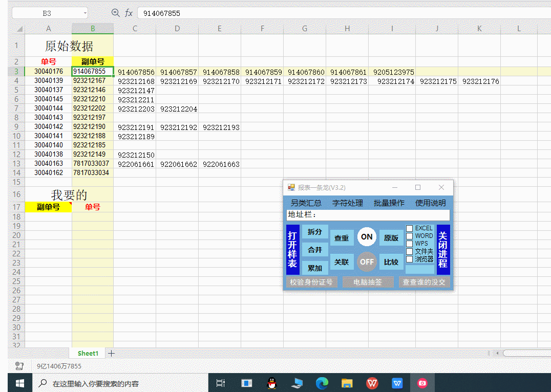Click the 我要的 title cell
This screenshot has height=392, width=551.
[69, 194]
